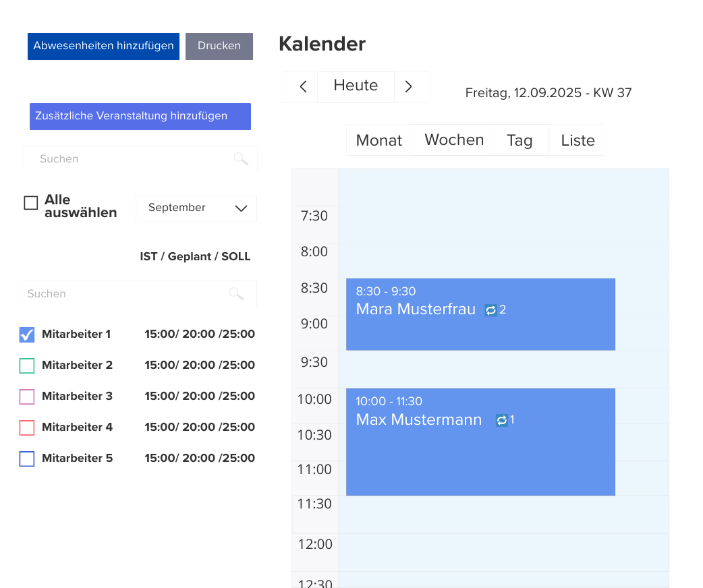The image size is (703, 588).
Task: Open the 10:00 - 11:30 Max Mustermann event
Action: [480, 442]
